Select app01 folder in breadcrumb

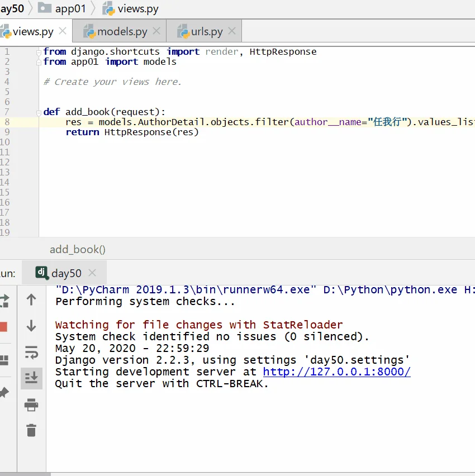point(62,8)
